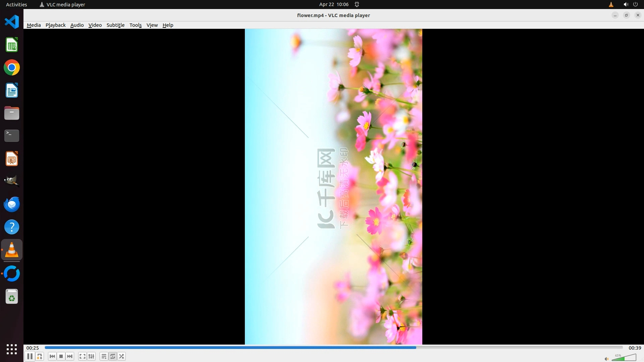Image resolution: width=644 pixels, height=362 pixels.
Task: Expand the Video menu
Action: pos(95,25)
